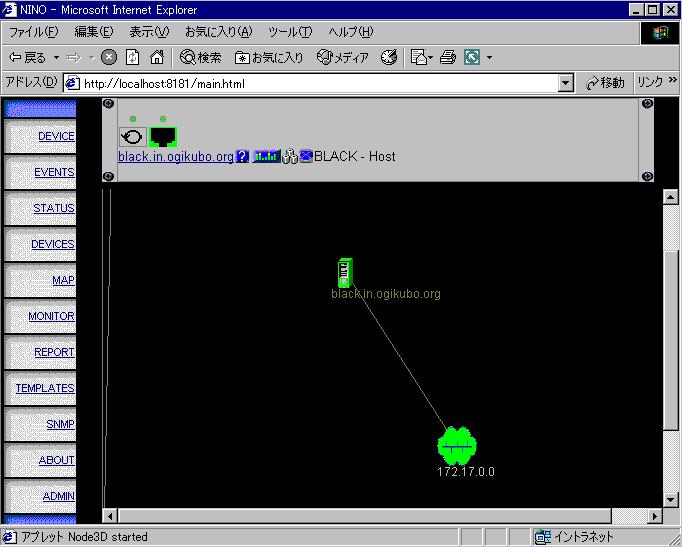Image resolution: width=682 pixels, height=547 pixels.
Task: Open the Back button history dropdown arrow
Action: (x=56, y=57)
